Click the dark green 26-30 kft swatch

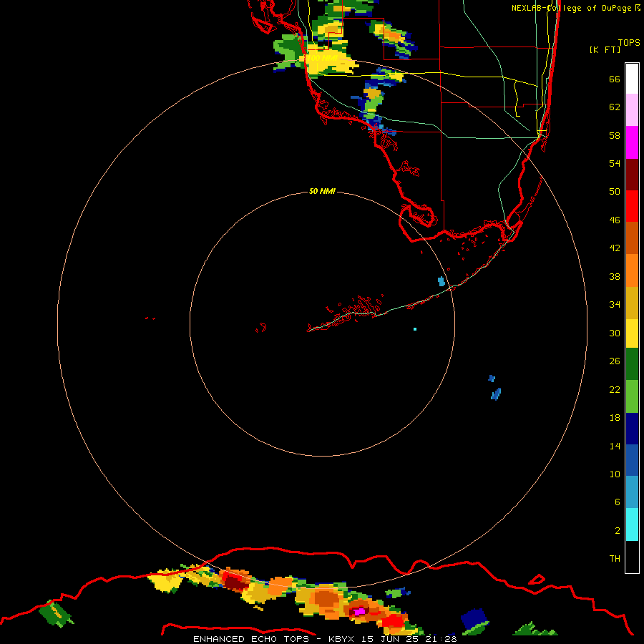632,364
